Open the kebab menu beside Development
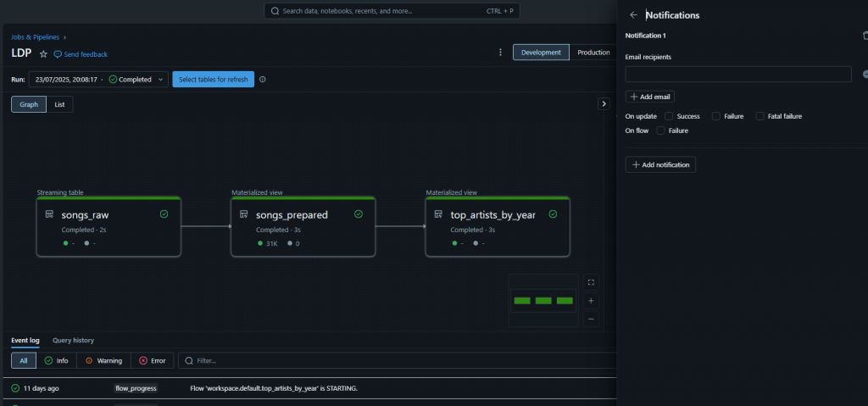Screen dimensions: 868x406 tap(500, 53)
